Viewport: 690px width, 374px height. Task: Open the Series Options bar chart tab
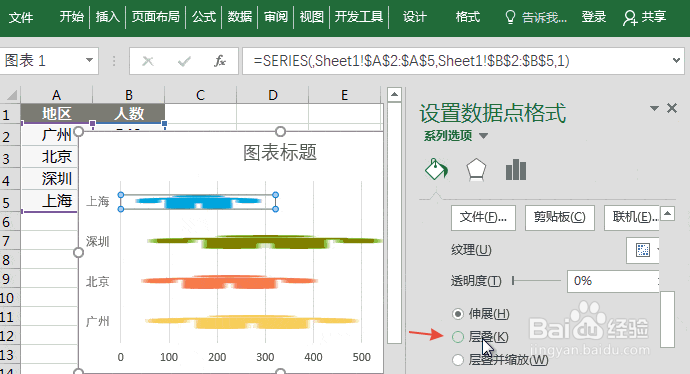click(x=516, y=170)
